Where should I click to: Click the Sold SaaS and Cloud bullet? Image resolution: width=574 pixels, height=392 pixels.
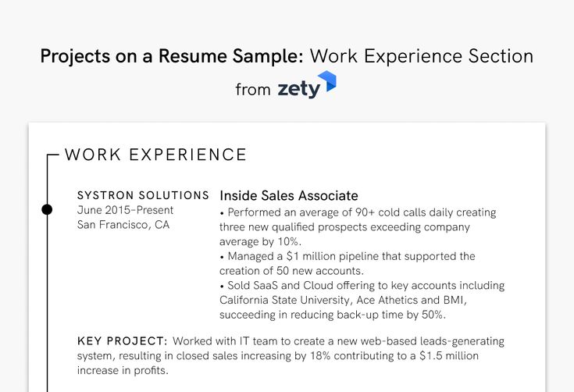click(x=362, y=300)
